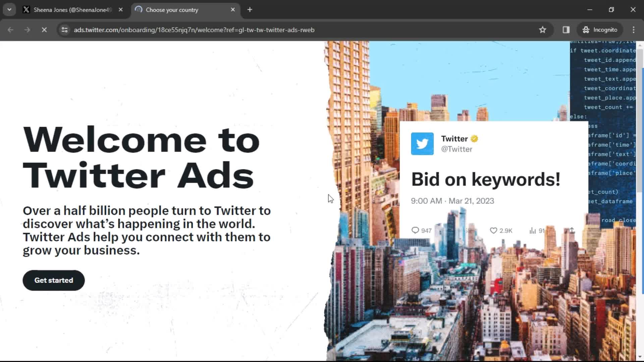The width and height of the screenshot is (644, 362).
Task: Click the like heart icon on tweet
Action: pyautogui.click(x=494, y=230)
